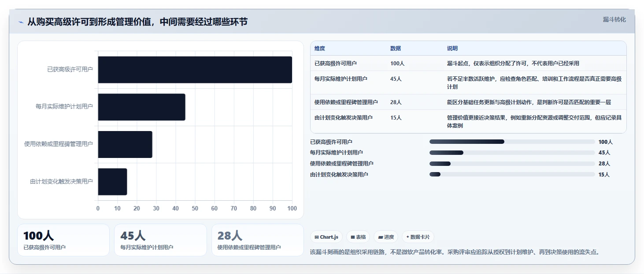Select the 数据卡片 chip
This screenshot has height=274, width=644.
[x=418, y=237]
